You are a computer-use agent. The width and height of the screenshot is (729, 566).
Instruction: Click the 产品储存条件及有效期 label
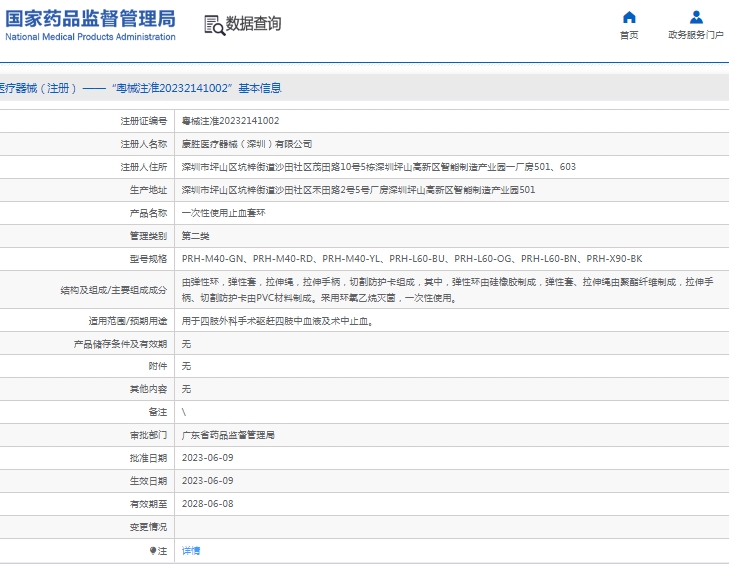pyautogui.click(x=120, y=344)
